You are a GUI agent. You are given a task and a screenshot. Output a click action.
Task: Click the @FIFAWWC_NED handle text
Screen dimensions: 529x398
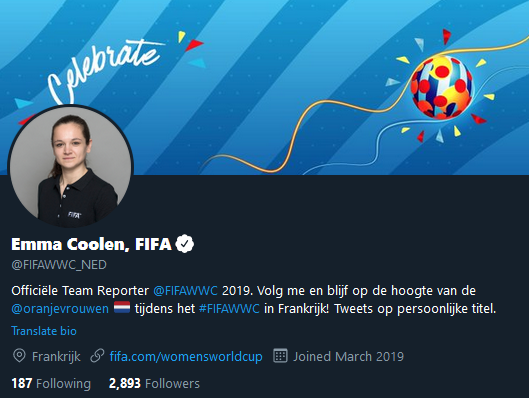point(59,265)
